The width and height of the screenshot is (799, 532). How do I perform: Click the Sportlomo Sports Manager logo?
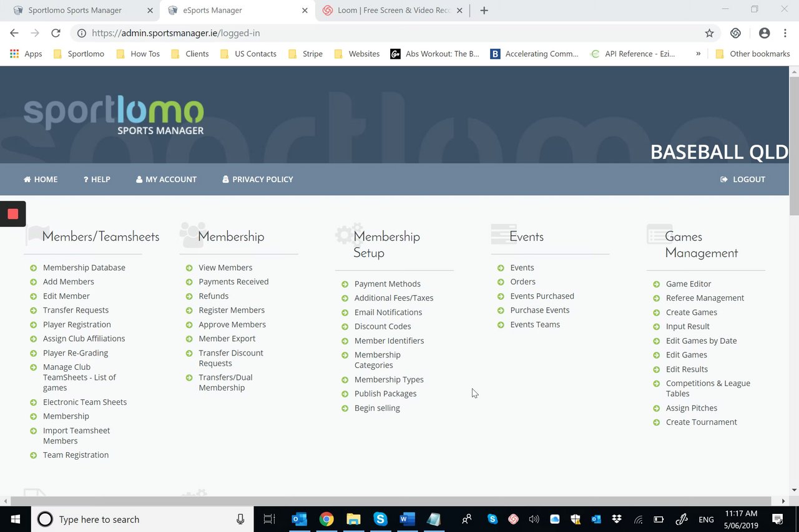[114, 115]
